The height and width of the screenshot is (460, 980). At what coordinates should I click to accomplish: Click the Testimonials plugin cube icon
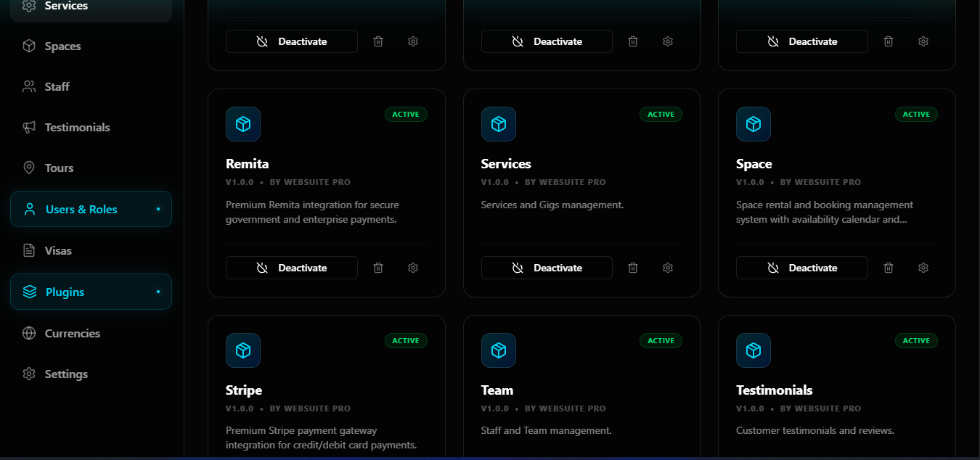754,350
